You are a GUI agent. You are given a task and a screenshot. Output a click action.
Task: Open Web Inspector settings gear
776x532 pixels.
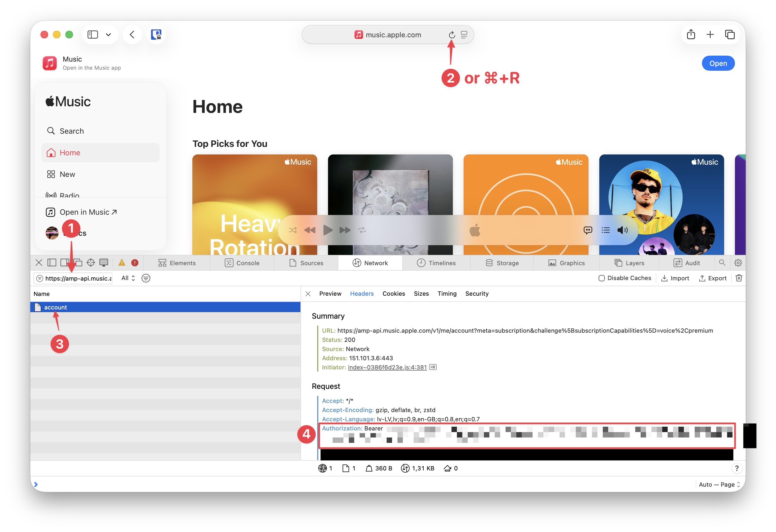(738, 263)
